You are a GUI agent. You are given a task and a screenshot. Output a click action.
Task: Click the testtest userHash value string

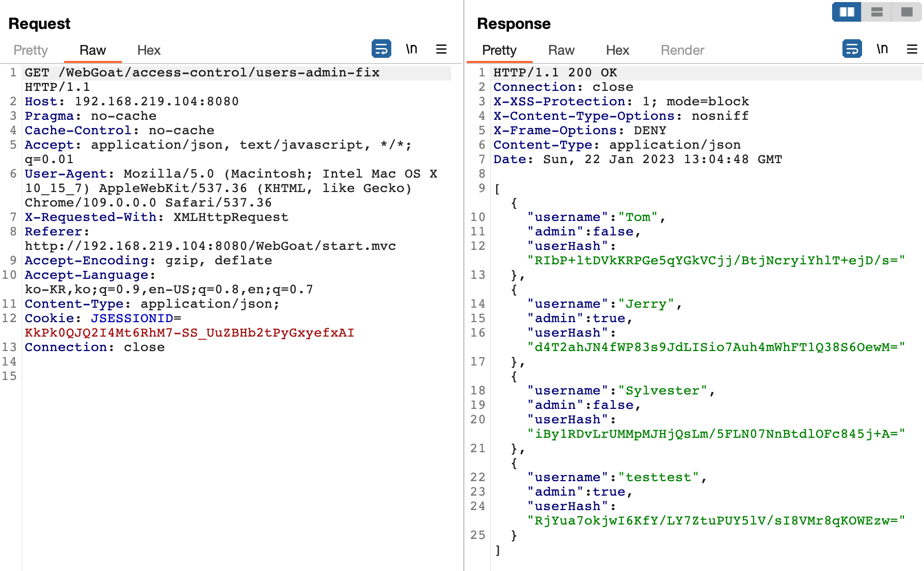click(x=716, y=521)
